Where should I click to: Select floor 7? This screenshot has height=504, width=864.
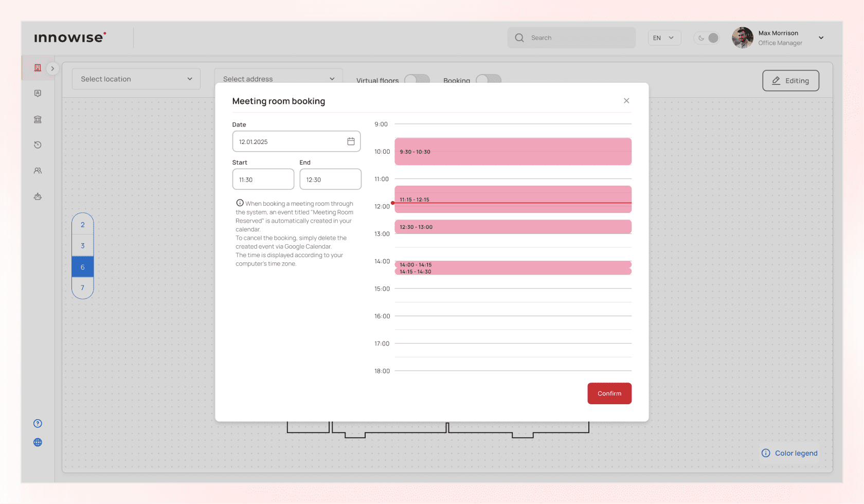pyautogui.click(x=83, y=288)
